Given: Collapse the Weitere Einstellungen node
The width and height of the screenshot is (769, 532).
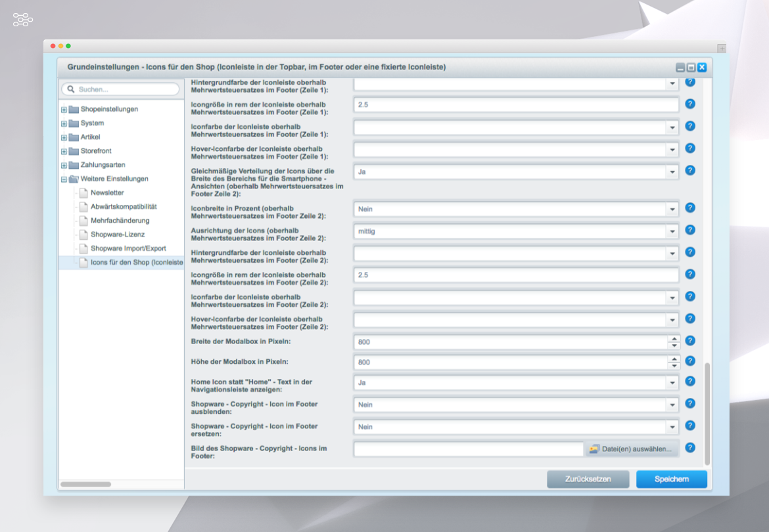Looking at the screenshot, I should tap(64, 179).
